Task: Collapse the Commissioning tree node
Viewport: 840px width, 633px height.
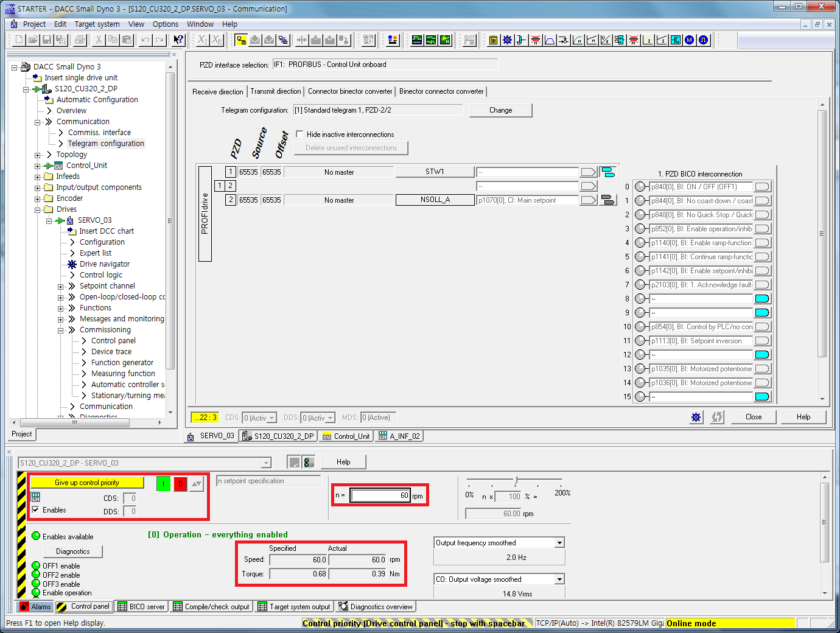Action: point(61,330)
